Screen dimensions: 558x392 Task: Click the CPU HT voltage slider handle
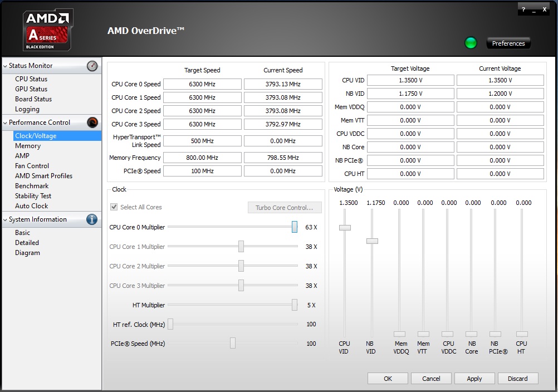522,334
